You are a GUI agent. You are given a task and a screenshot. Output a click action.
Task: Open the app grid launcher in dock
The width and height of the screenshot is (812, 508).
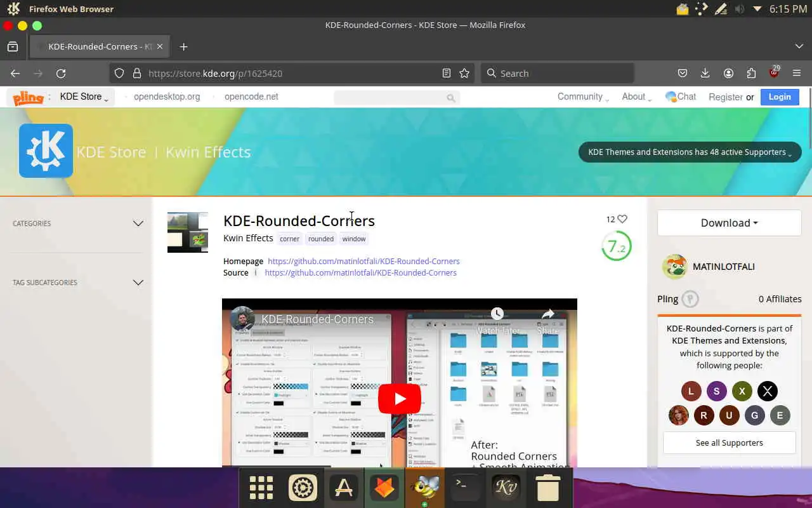click(x=261, y=488)
